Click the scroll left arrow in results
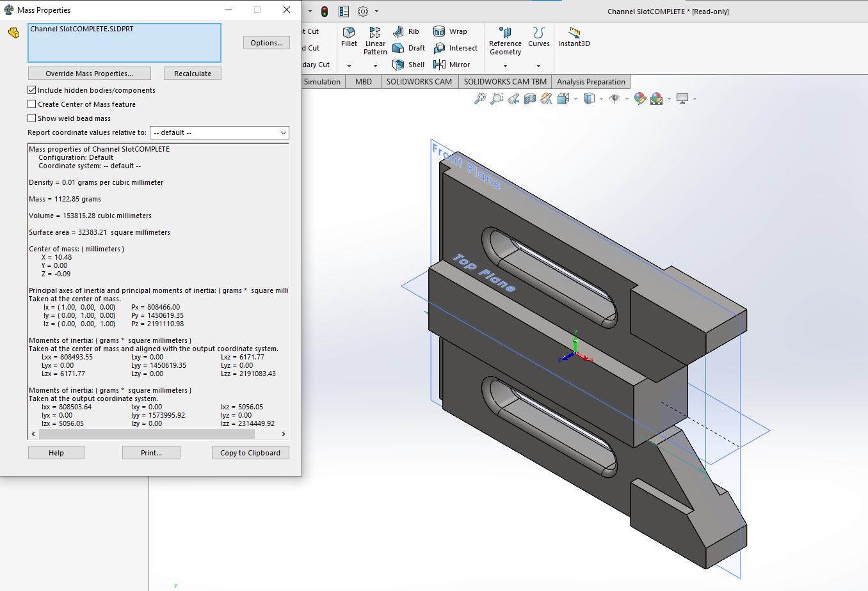Viewport: 868px width, 591px height. (33, 434)
